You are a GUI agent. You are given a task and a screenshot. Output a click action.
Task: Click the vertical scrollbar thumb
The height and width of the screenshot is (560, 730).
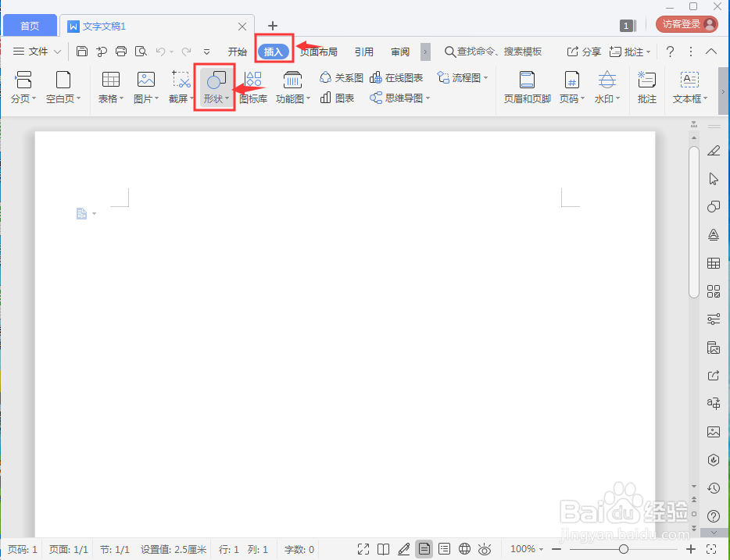click(x=694, y=222)
